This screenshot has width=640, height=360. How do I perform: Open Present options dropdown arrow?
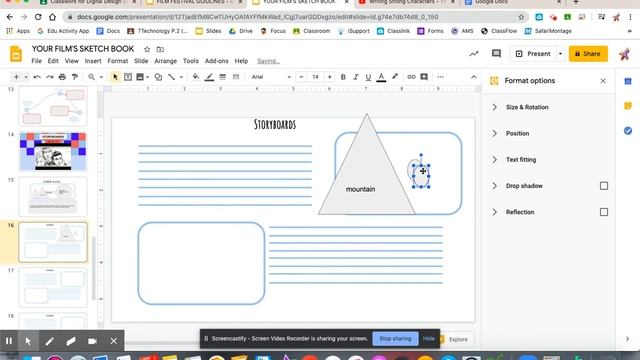[560, 54]
